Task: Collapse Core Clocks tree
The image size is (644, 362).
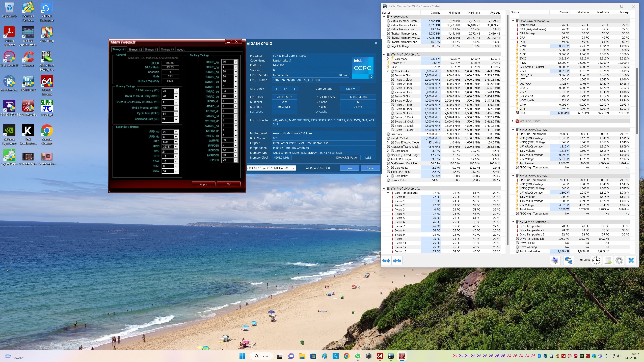Action: [x=388, y=71]
